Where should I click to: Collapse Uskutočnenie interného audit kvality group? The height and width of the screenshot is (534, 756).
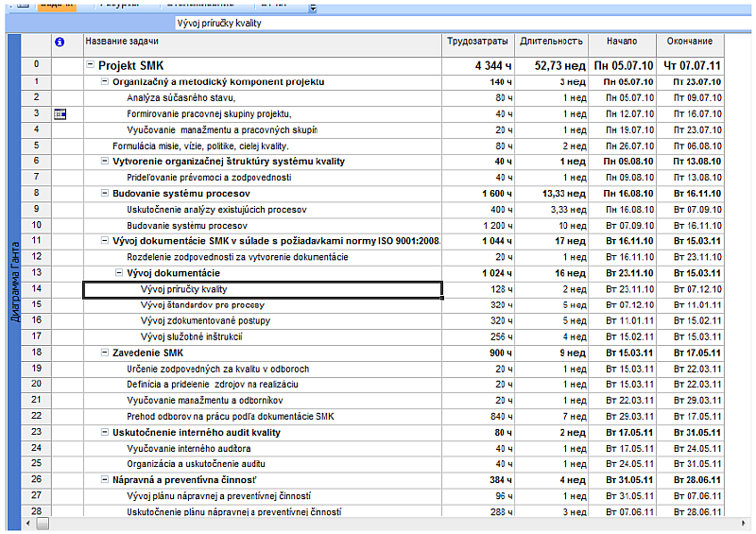coord(105,432)
